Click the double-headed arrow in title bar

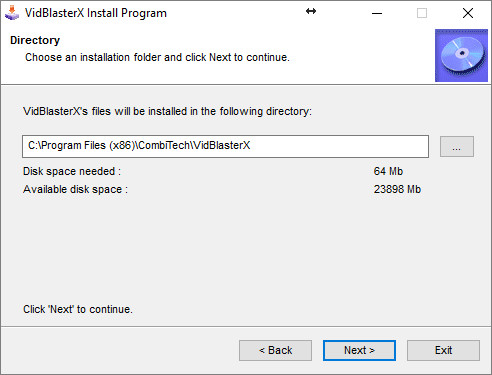click(311, 11)
